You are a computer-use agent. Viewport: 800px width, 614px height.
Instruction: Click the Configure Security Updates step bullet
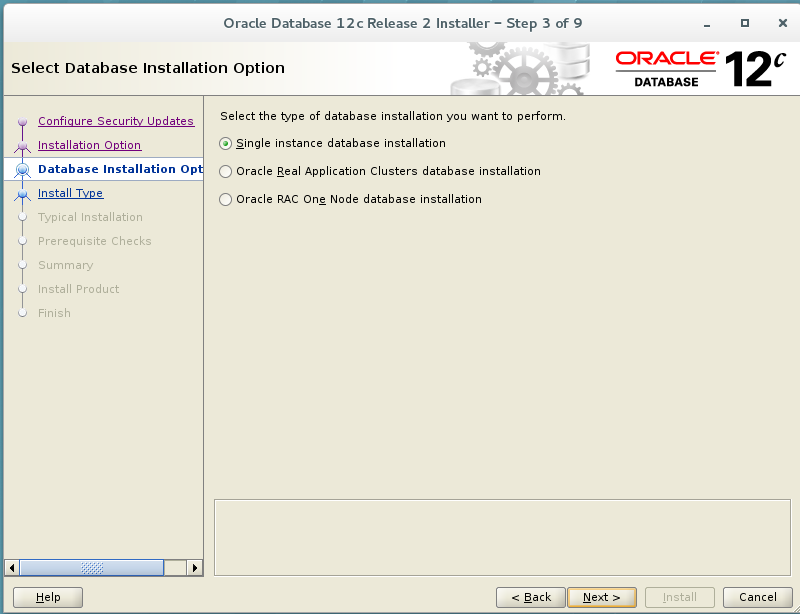[x=22, y=121]
